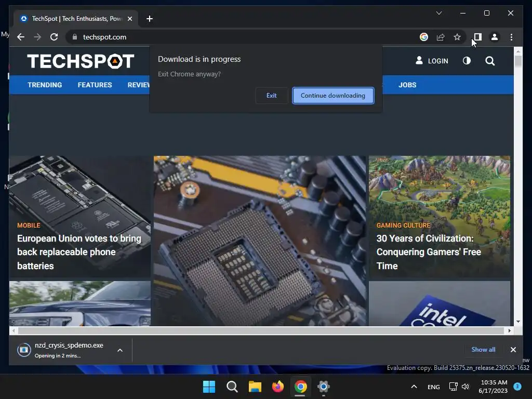The height and width of the screenshot is (399, 532).
Task: Open the FEATURES menu item
Action: [95, 85]
